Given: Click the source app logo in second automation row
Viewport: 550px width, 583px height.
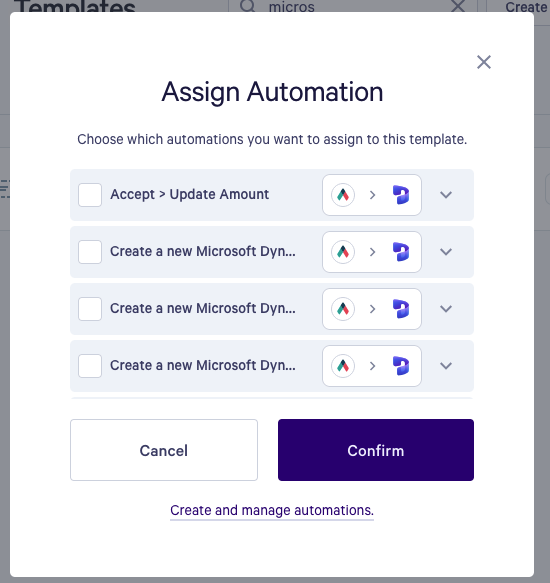Looking at the screenshot, I should tap(343, 252).
